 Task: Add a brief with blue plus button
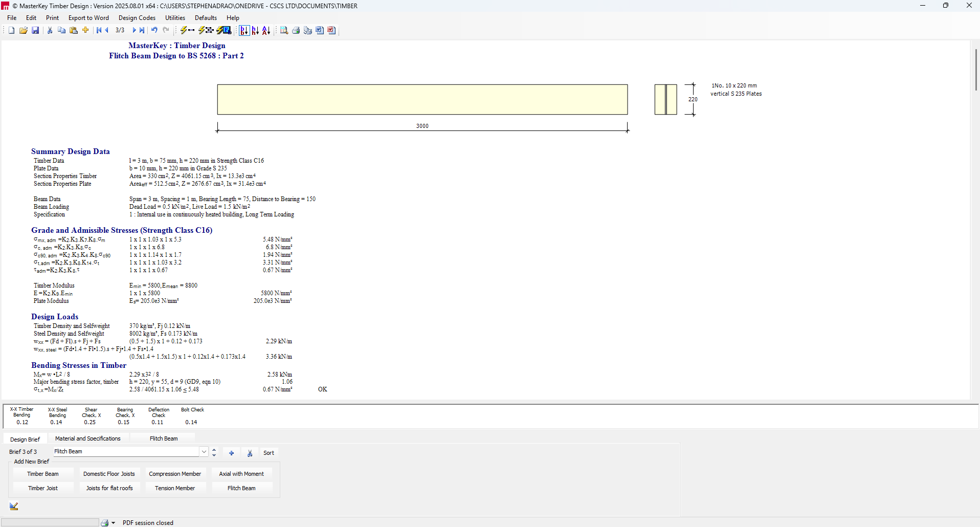point(231,453)
